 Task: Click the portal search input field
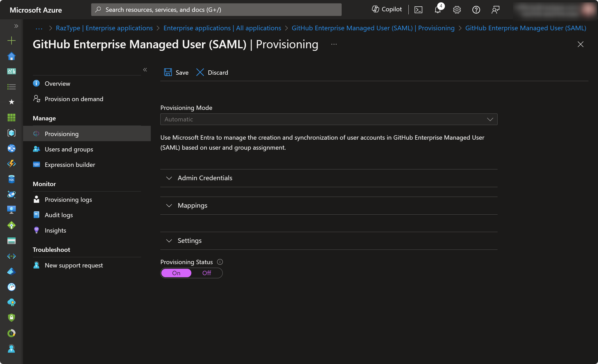pos(216,10)
